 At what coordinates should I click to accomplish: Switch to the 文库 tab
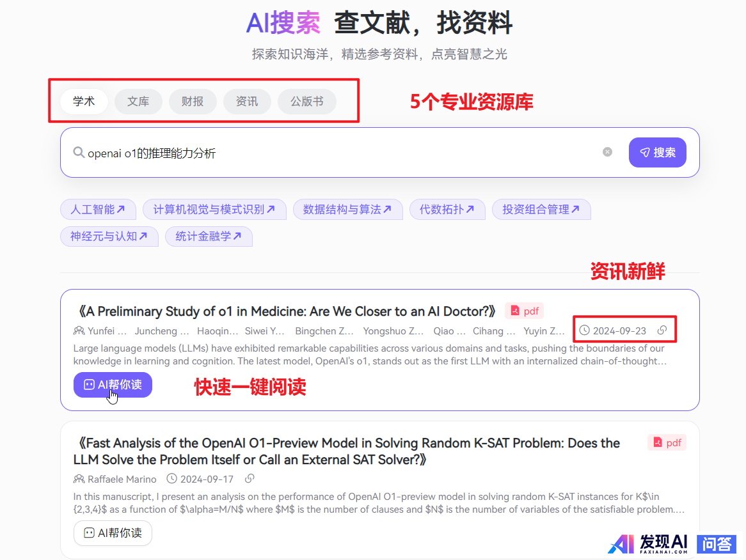[138, 102]
